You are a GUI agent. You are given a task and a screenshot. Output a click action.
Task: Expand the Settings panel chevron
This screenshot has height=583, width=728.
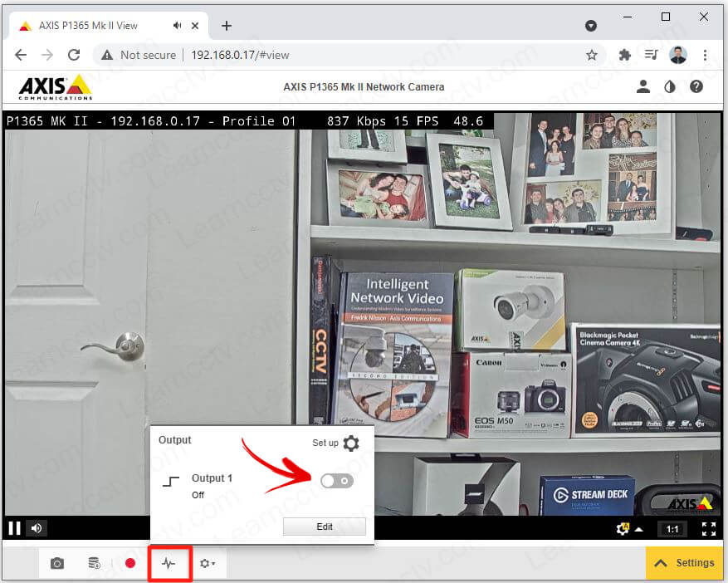coord(661,563)
